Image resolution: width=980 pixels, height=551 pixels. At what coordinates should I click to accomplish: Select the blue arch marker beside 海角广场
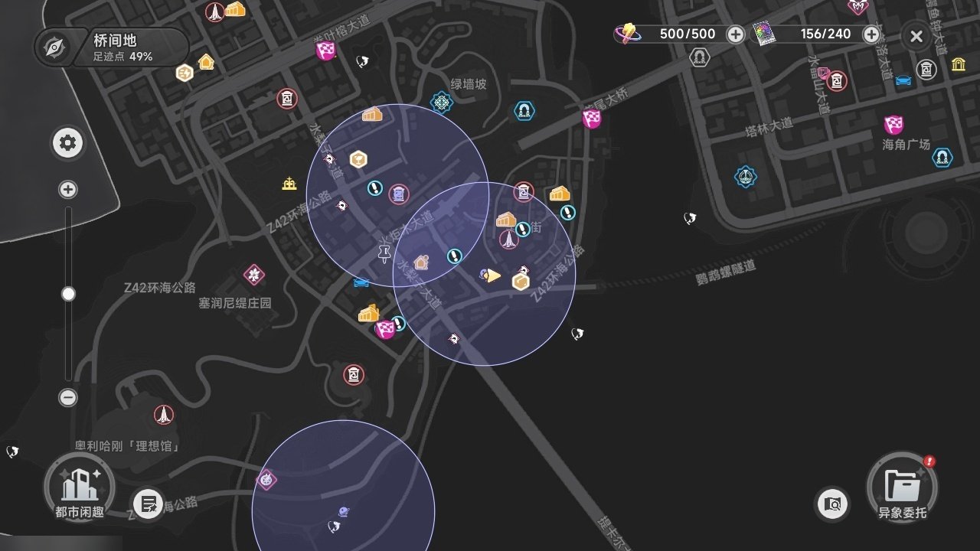point(942,158)
